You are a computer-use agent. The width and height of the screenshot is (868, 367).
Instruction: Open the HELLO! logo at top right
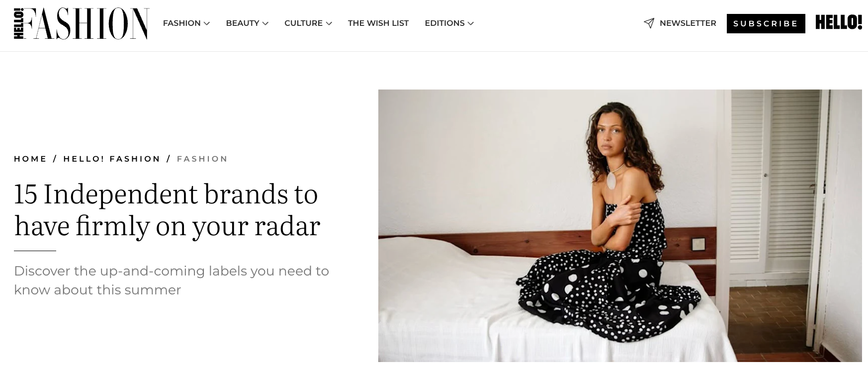pos(839,22)
